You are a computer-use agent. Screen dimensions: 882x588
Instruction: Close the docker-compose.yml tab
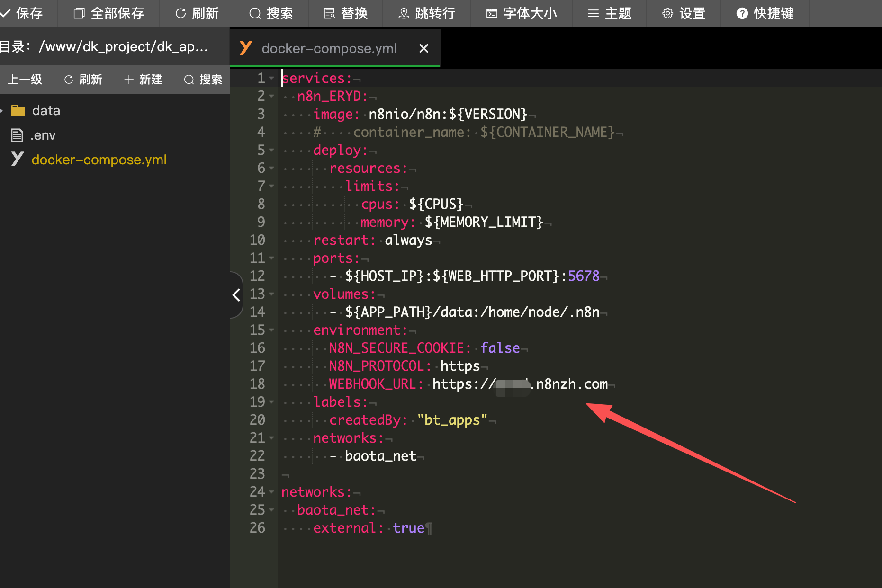423,48
